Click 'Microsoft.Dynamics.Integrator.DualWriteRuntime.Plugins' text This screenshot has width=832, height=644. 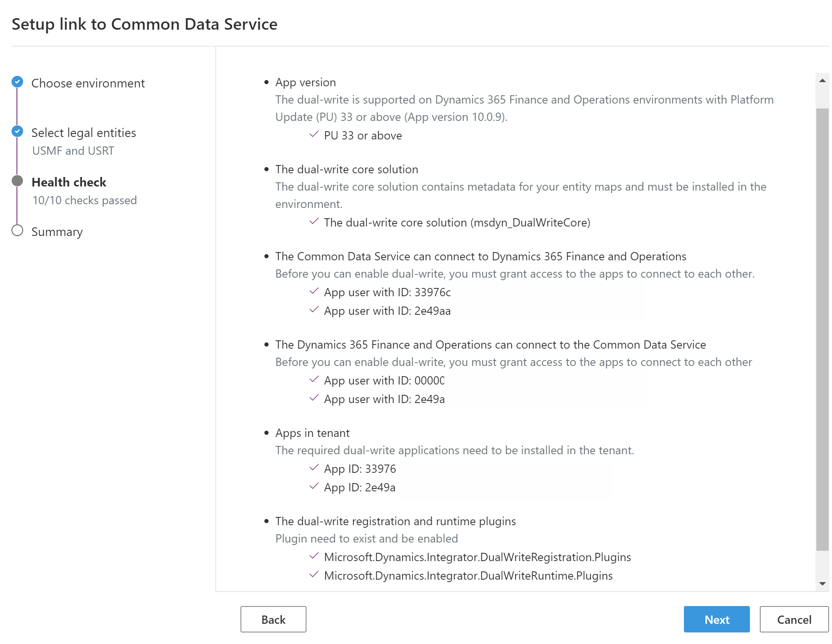click(468, 576)
